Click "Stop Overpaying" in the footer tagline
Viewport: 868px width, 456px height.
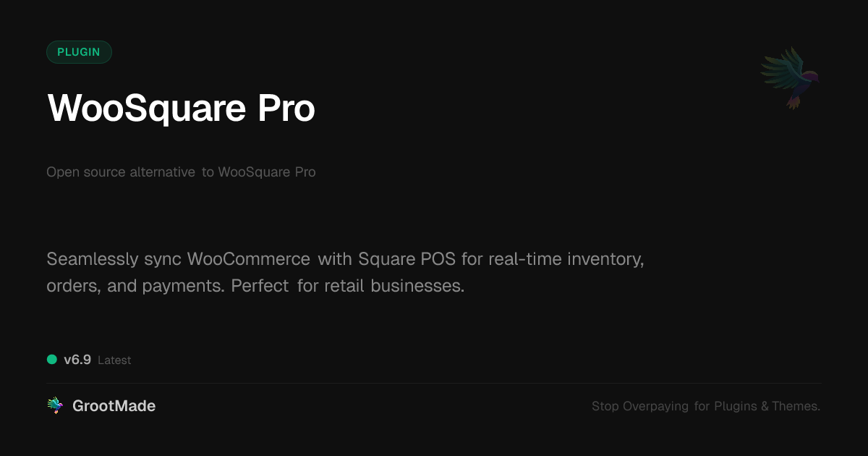click(640, 407)
